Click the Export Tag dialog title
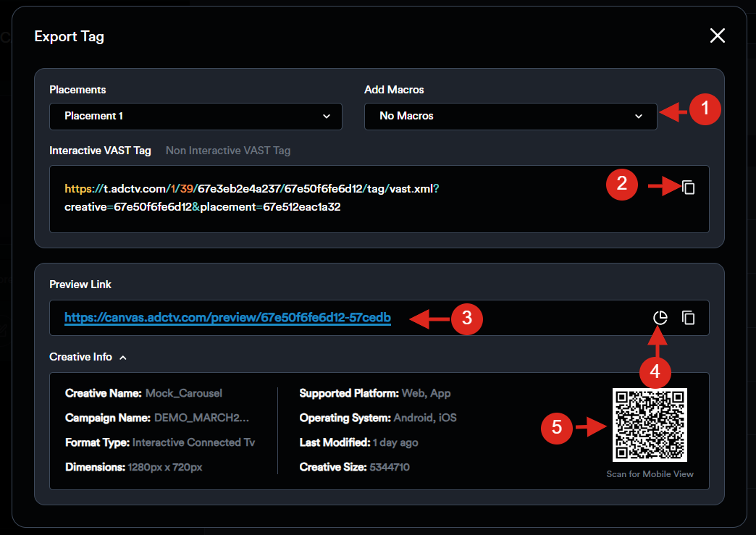This screenshot has width=756, height=535. click(70, 36)
